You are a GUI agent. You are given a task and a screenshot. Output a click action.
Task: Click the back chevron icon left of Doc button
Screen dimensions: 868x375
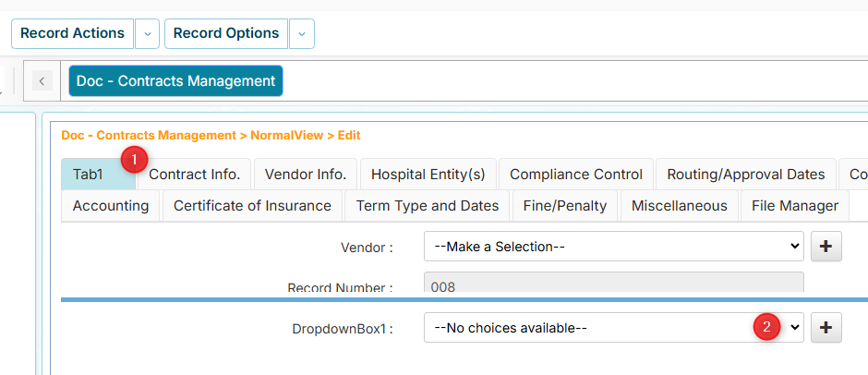point(42,81)
